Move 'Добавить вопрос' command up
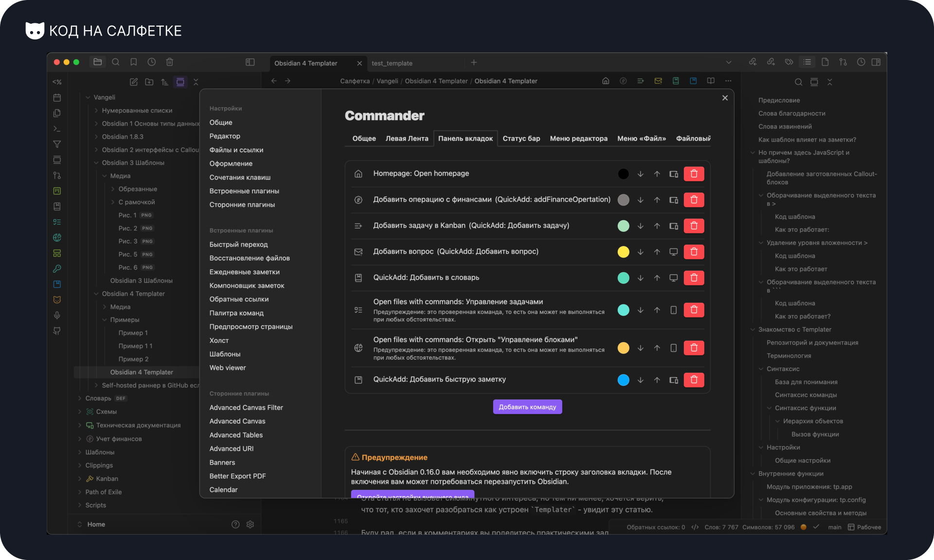Viewport: 934px width, 560px height. tap(657, 252)
